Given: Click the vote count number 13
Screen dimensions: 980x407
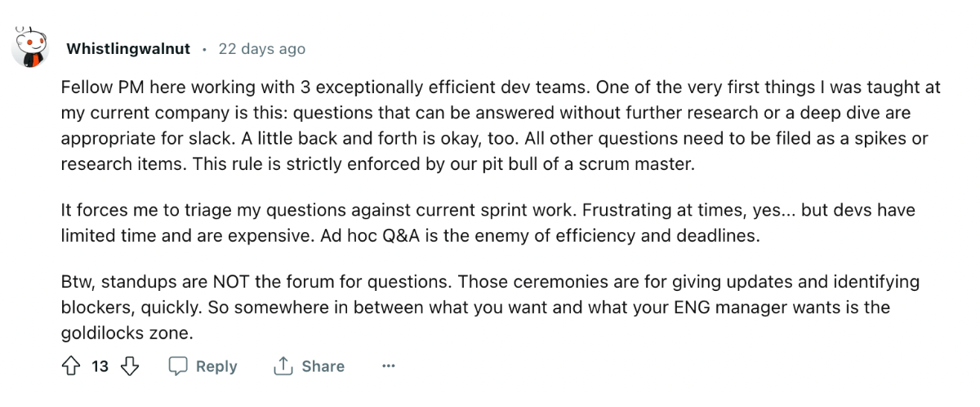Looking at the screenshot, I should pos(100,366).
